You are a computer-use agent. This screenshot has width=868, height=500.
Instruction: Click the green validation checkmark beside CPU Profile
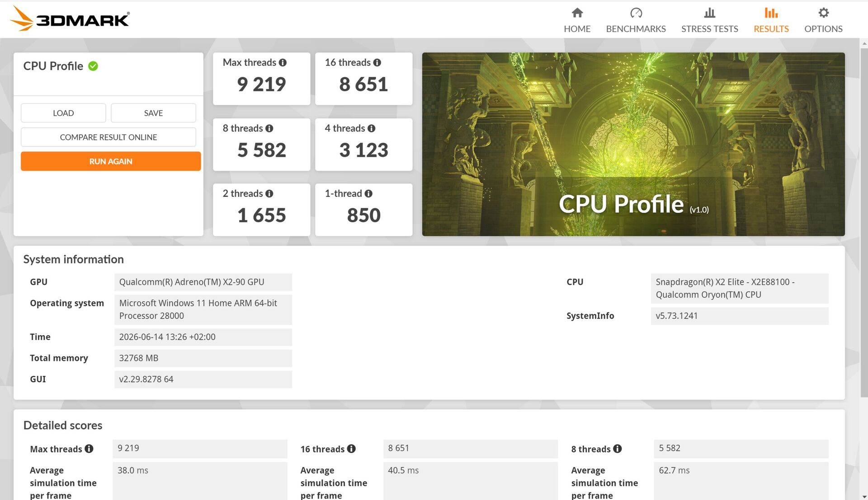point(93,66)
